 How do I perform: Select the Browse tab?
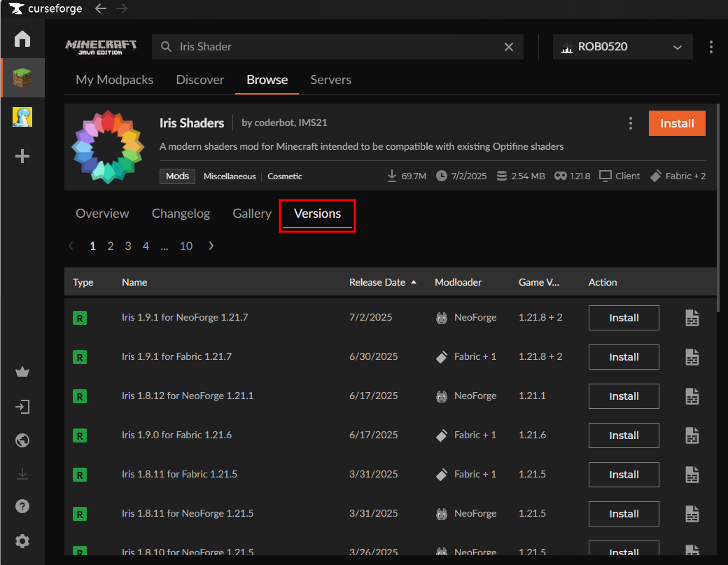(x=267, y=80)
